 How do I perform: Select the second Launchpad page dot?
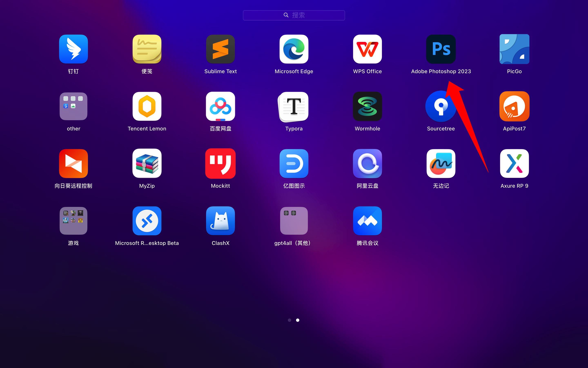[x=298, y=320]
